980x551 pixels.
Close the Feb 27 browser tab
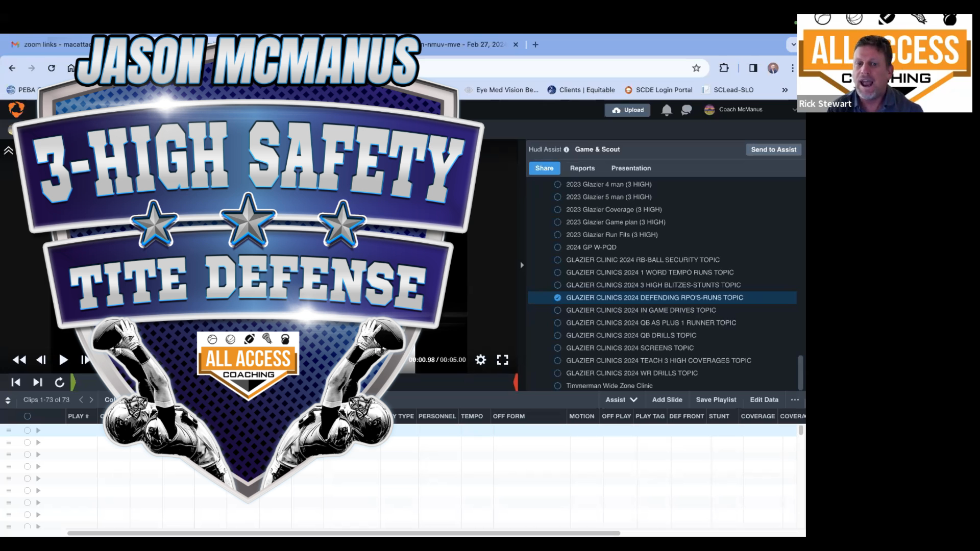click(x=516, y=44)
